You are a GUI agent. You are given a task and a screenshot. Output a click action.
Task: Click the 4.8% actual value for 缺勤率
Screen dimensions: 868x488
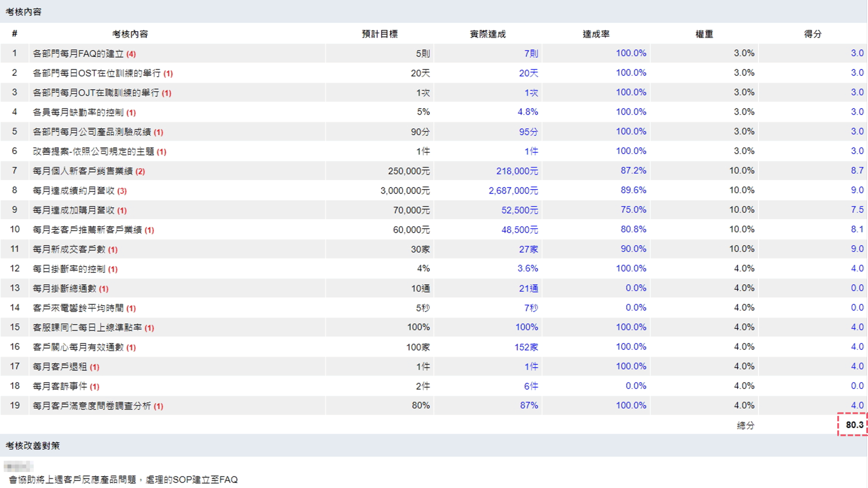(x=528, y=112)
